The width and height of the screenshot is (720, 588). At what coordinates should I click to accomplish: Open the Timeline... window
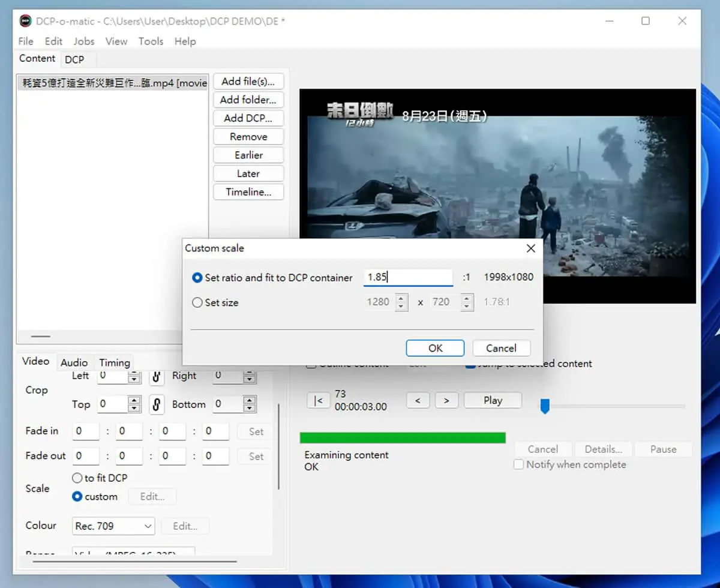(x=248, y=192)
